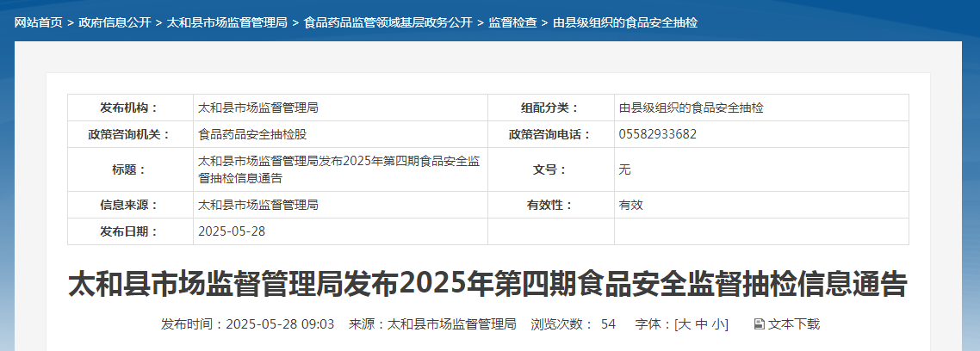This screenshot has height=351, width=980.
Task: Click the 发布机构 label cell
Action: pyautogui.click(x=130, y=108)
